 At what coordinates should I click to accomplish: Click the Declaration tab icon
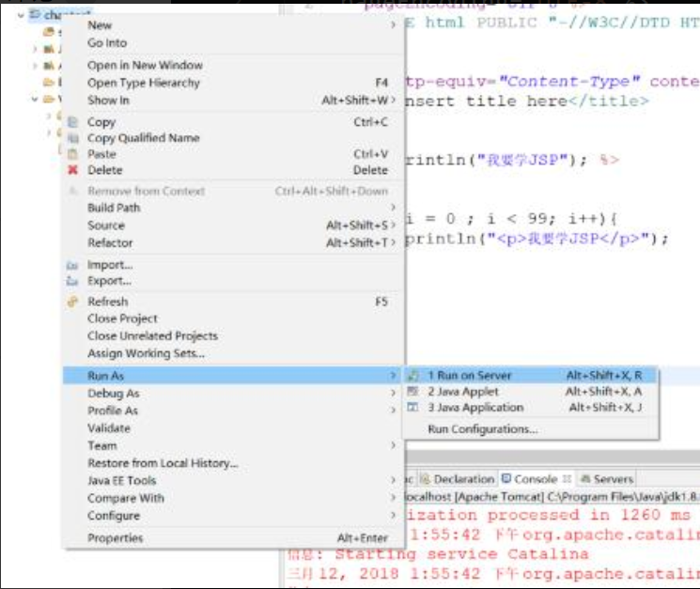tap(425, 479)
